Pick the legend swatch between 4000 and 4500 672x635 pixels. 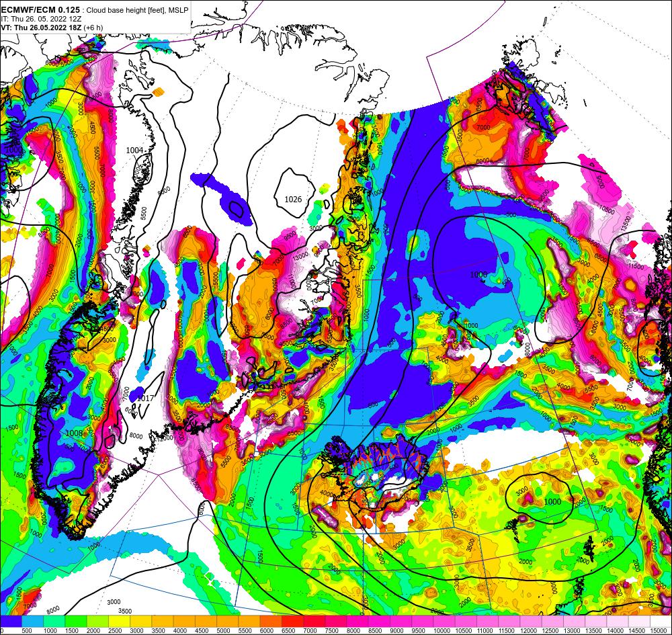(184, 622)
